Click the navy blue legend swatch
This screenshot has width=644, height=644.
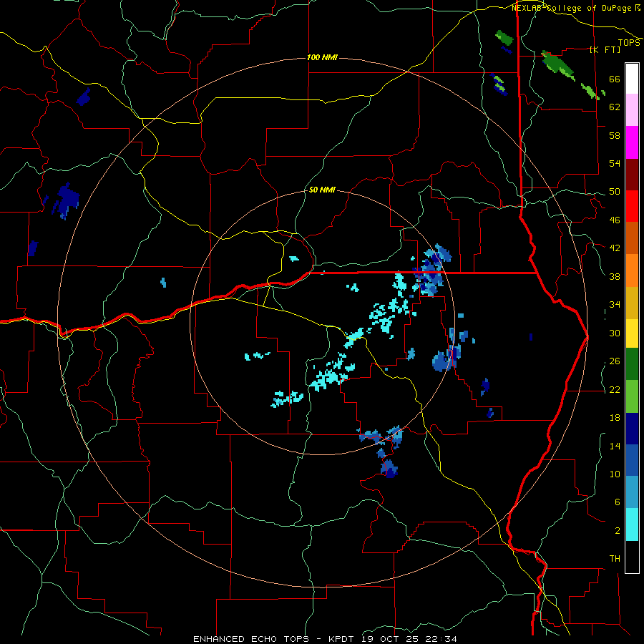tap(632, 429)
